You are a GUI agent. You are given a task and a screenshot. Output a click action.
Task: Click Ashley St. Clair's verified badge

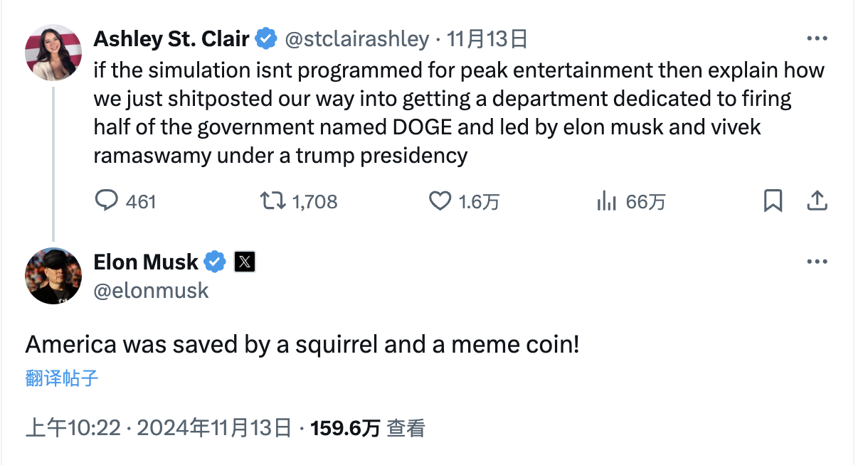[x=266, y=39]
